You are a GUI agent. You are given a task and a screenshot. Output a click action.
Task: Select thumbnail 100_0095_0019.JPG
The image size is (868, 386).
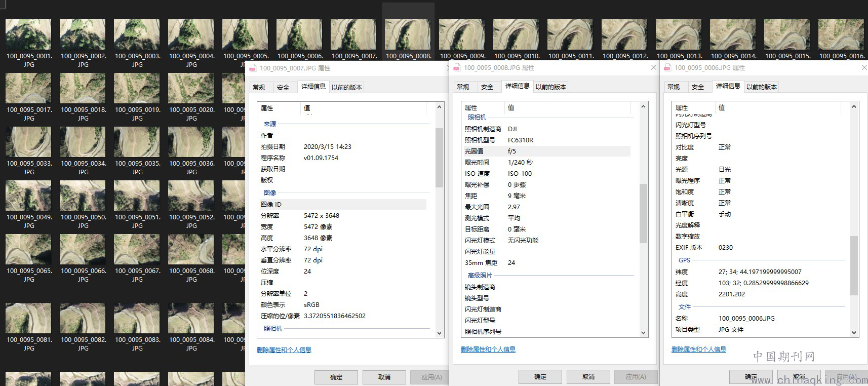[137, 88]
